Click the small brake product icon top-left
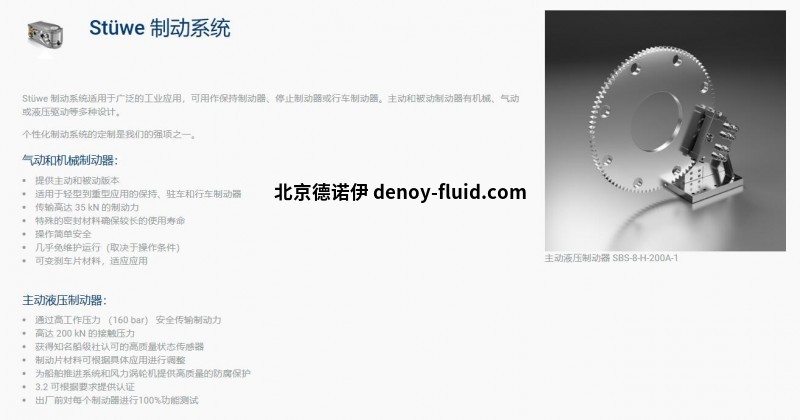This screenshot has height=420, width=800. click(45, 35)
